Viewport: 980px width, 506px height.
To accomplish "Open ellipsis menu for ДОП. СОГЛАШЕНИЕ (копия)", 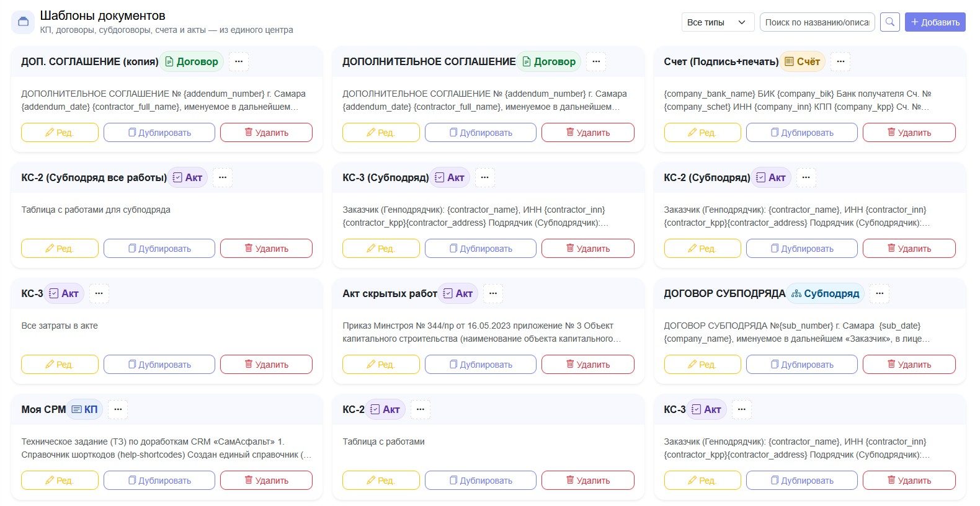I will (x=239, y=61).
